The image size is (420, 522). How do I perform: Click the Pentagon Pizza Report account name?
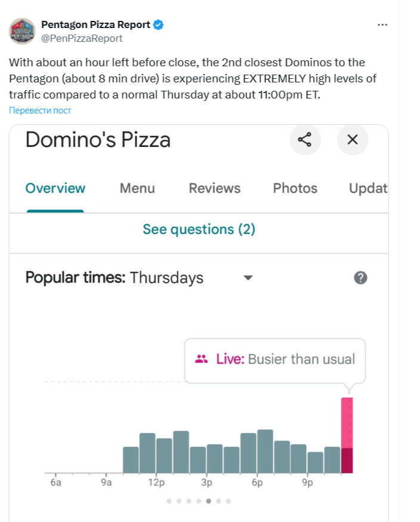(x=95, y=24)
